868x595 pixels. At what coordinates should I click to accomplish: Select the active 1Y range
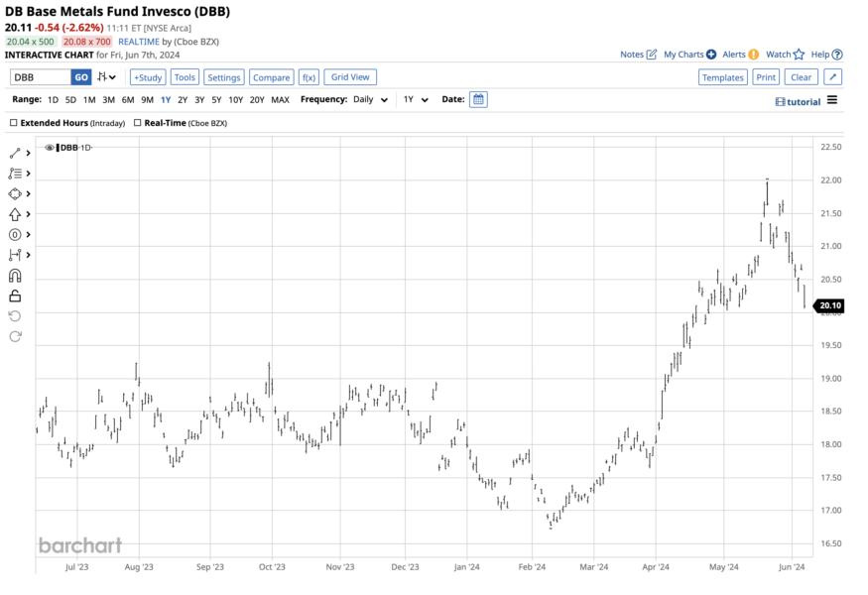166,100
